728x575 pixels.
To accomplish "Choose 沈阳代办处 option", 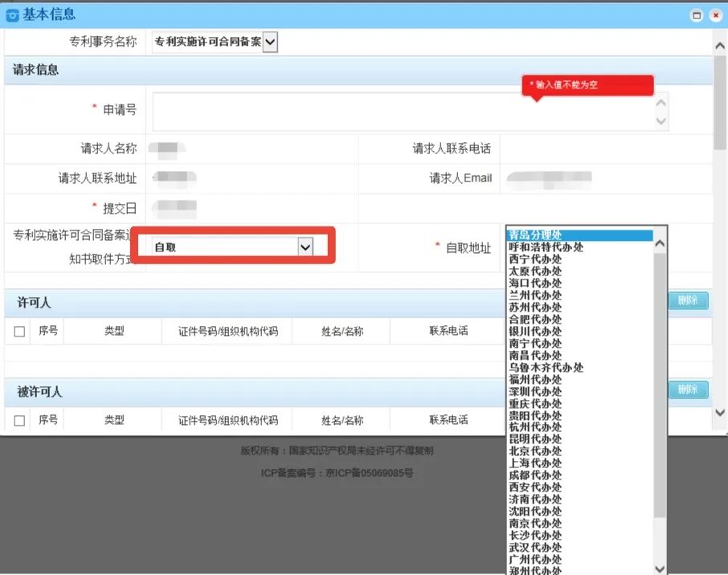I will pyautogui.click(x=580, y=512).
